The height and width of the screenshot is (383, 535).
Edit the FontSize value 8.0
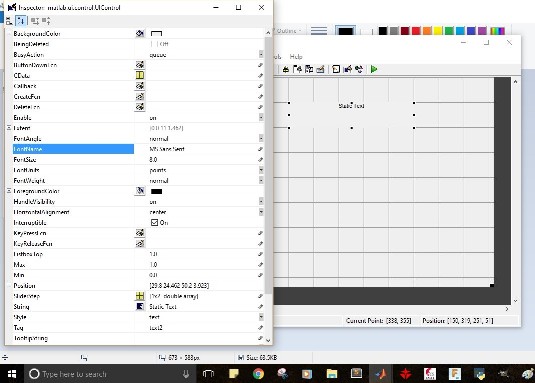click(x=153, y=160)
